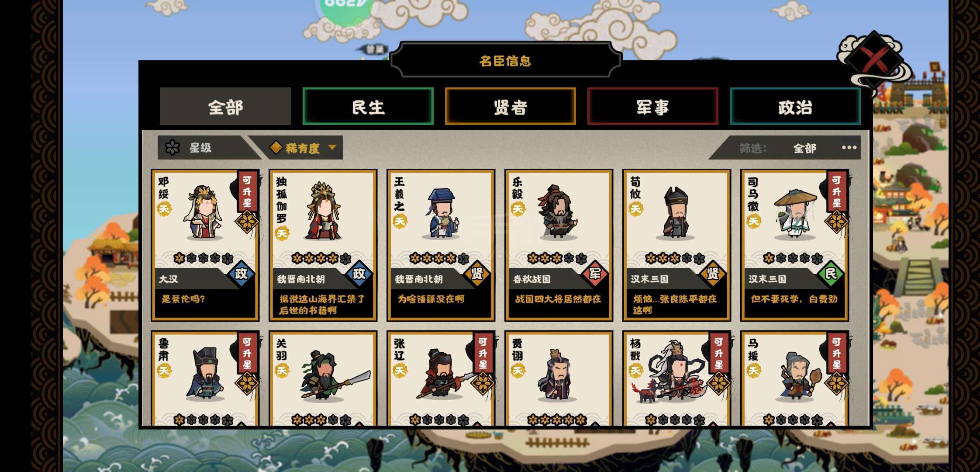Click the three-dots filter options icon

[849, 148]
